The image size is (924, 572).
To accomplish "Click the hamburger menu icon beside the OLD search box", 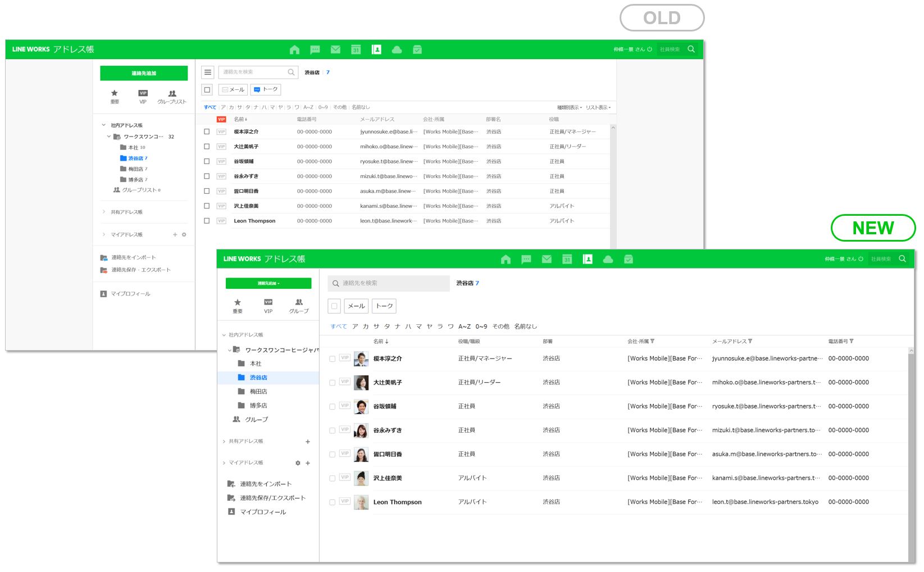I will tap(208, 72).
